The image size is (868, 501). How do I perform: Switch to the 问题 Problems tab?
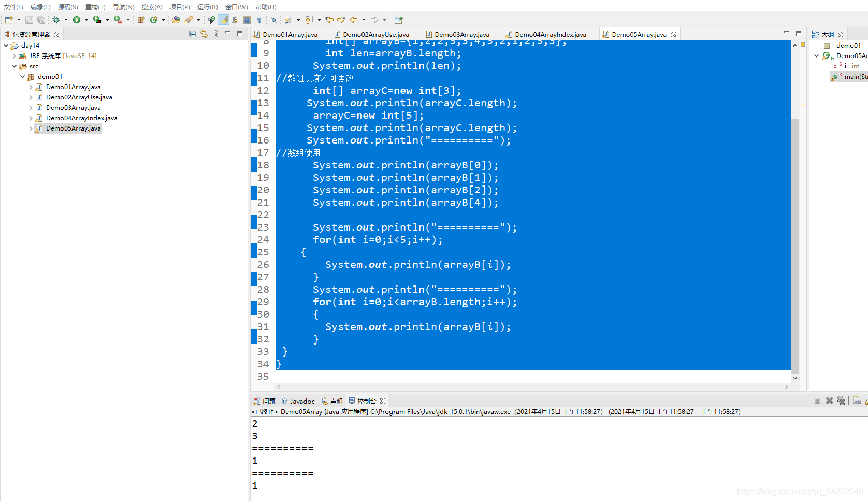(264, 401)
